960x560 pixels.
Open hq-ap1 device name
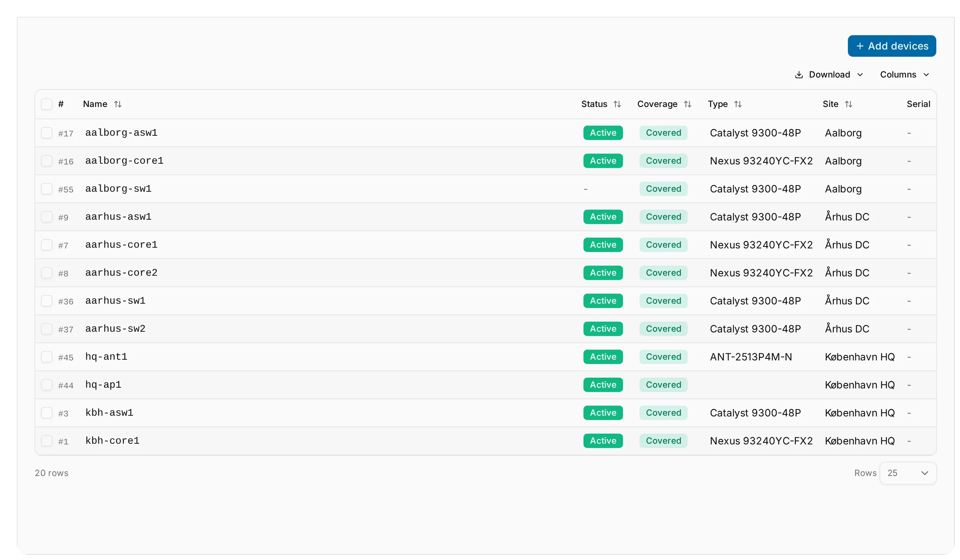pyautogui.click(x=103, y=384)
